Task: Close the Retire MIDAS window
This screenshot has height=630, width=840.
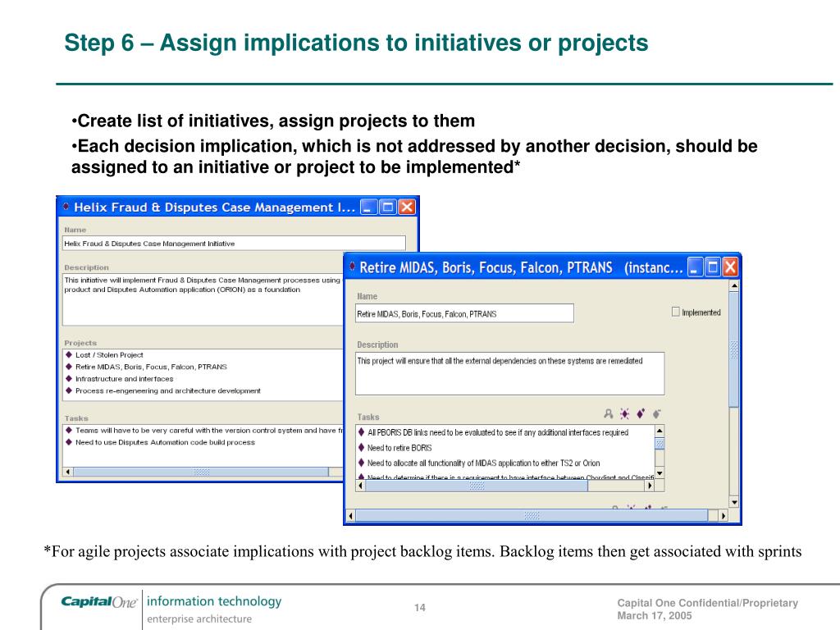Action: (x=730, y=267)
